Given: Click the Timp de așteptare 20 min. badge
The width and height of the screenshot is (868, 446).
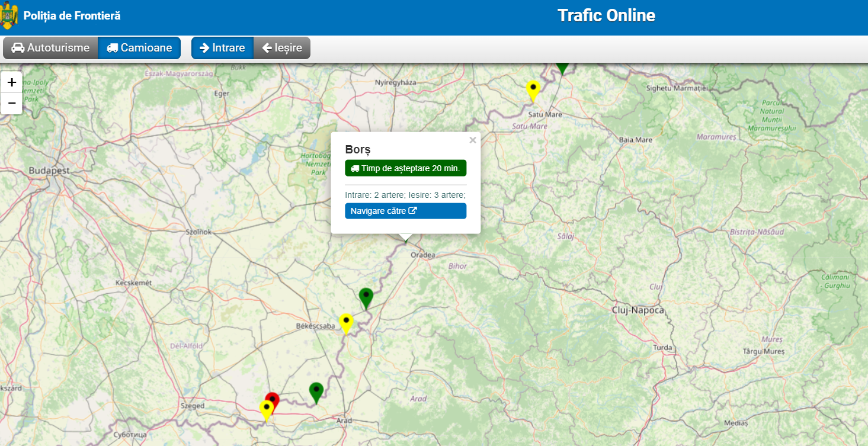Looking at the screenshot, I should (405, 168).
